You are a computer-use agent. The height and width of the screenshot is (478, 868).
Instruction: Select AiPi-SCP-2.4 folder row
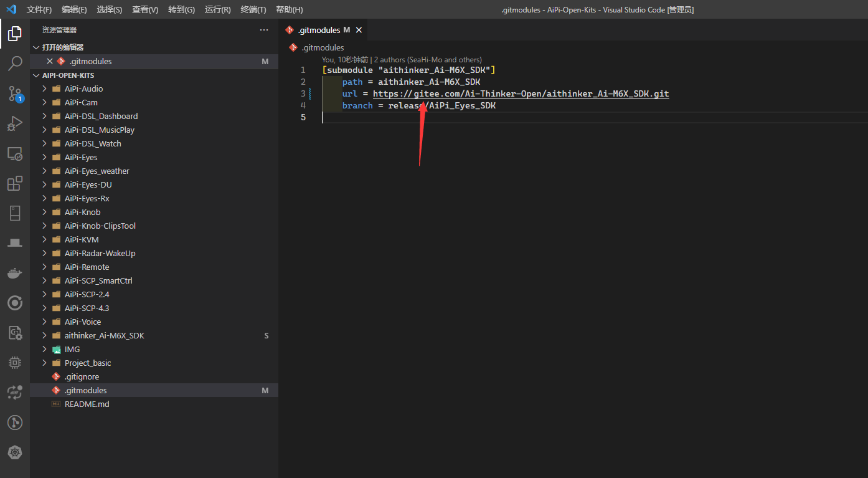point(154,294)
